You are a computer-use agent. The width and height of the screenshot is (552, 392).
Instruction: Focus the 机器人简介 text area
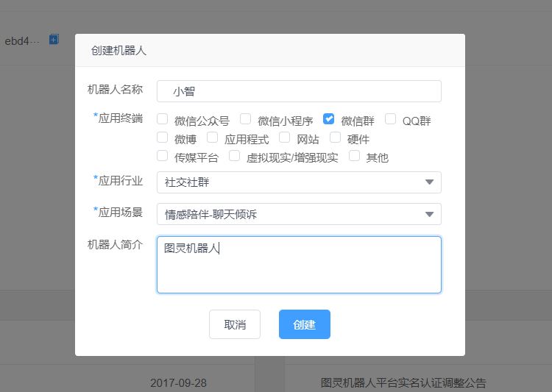(299, 265)
